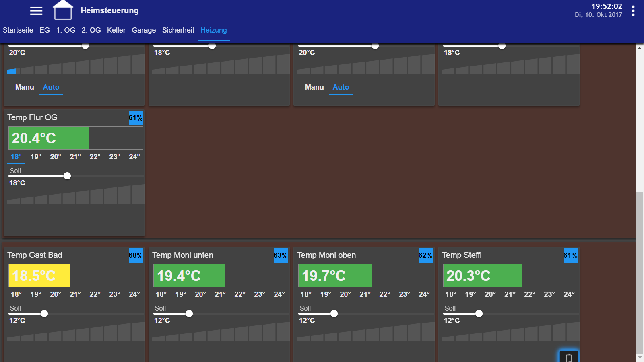Screen dimensions: 644x362
Task: Select Auto mode in the first heating card
Action: click(51, 87)
